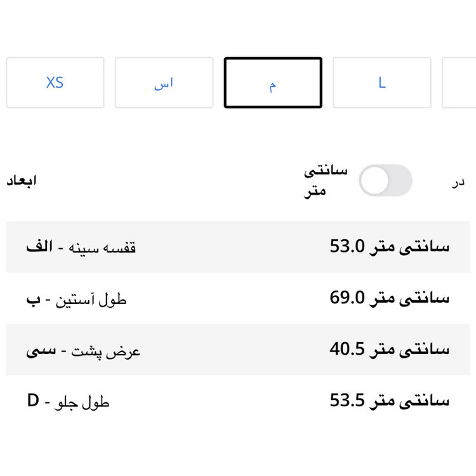Click the در label right of the switch
Image resolution: width=476 pixels, height=476 pixels.
point(458,182)
